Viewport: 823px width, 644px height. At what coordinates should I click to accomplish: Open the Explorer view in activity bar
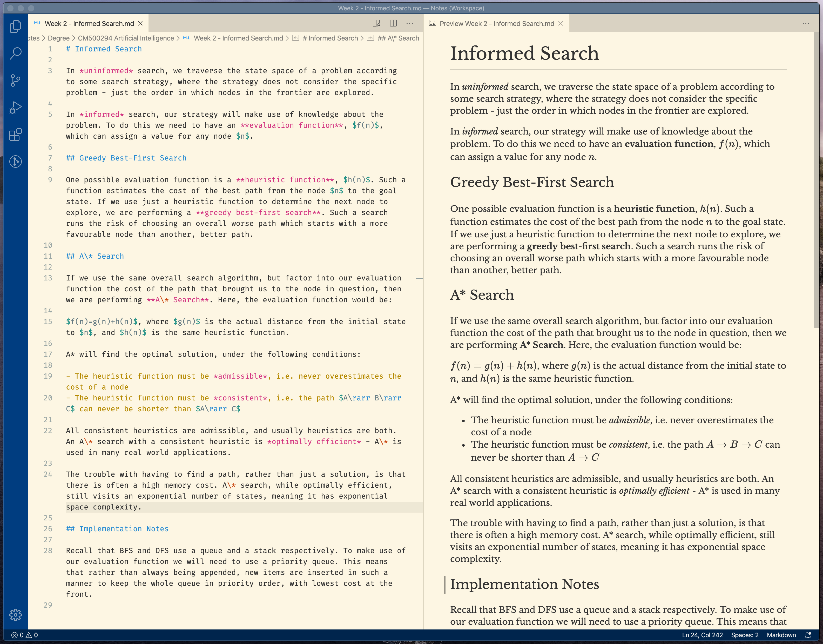pyautogui.click(x=16, y=26)
